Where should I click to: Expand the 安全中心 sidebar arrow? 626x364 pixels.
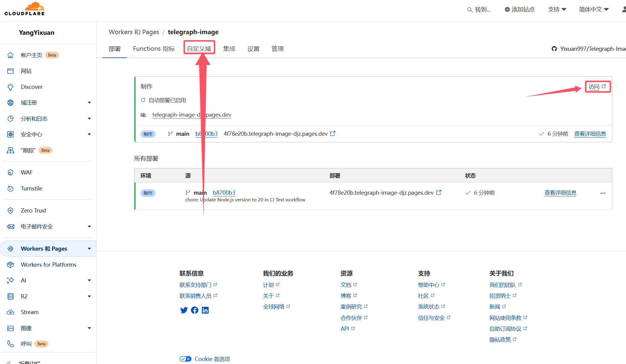tap(89, 135)
